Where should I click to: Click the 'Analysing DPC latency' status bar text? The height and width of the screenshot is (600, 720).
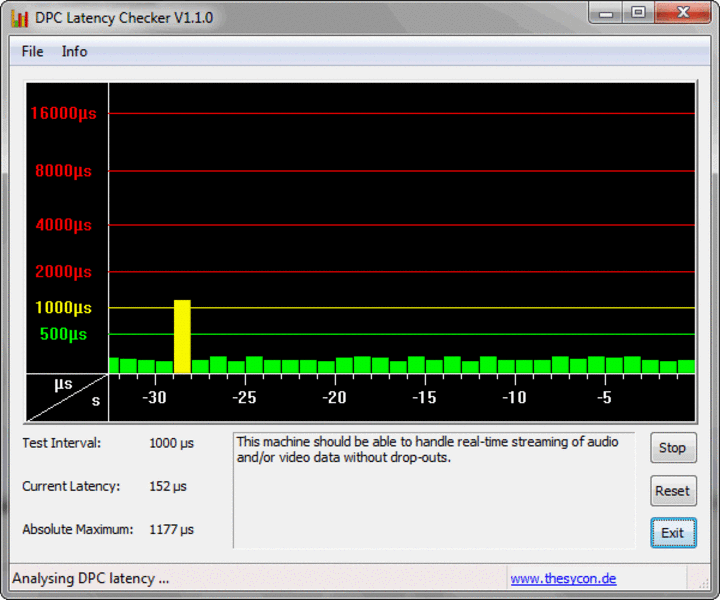click(x=91, y=578)
